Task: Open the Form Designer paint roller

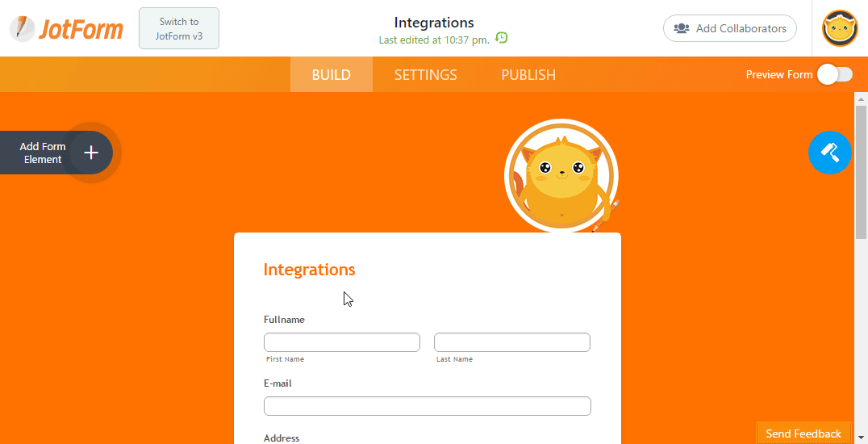Action: [x=829, y=152]
